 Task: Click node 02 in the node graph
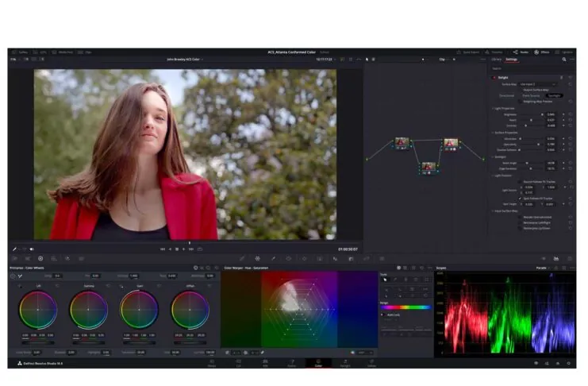[428, 167]
